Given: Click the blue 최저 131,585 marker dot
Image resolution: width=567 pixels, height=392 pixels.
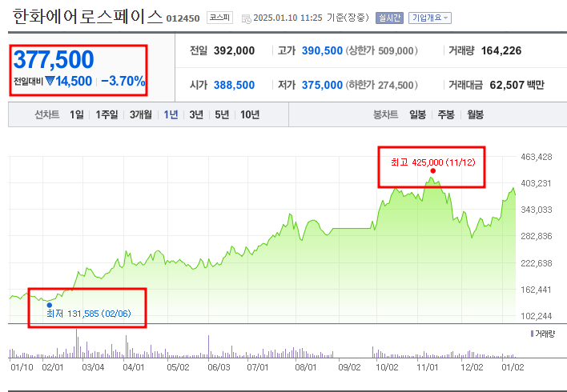Looking at the screenshot, I should tap(50, 306).
